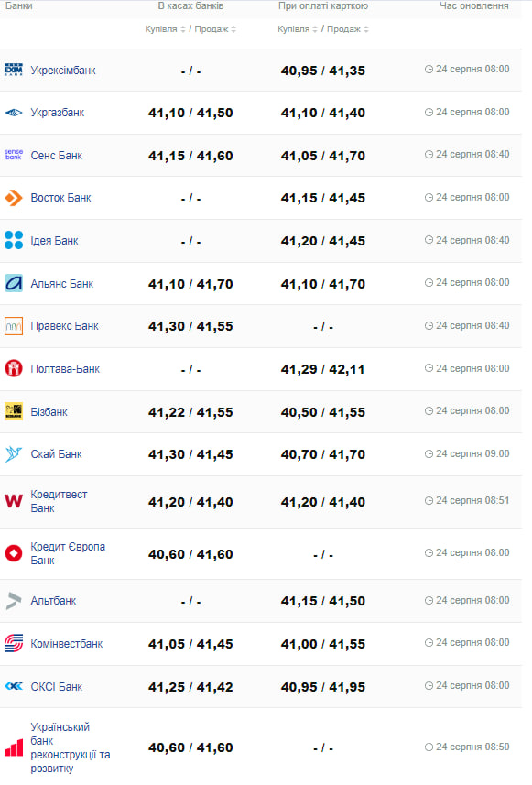This screenshot has width=532, height=785.
Task: Click the Ідея Банк blue dots logo
Action: [14, 240]
